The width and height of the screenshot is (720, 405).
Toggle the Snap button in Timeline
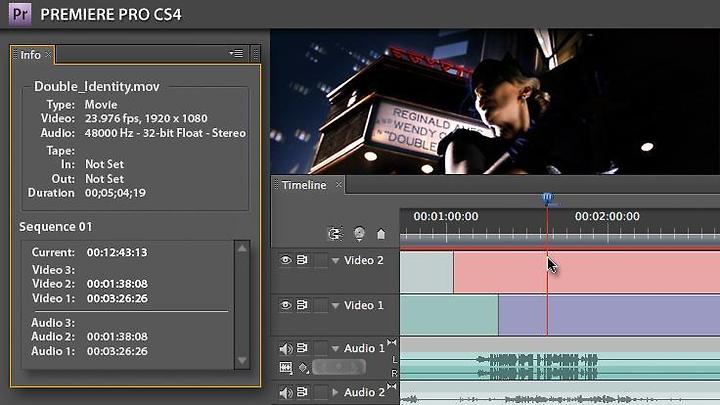pos(335,234)
